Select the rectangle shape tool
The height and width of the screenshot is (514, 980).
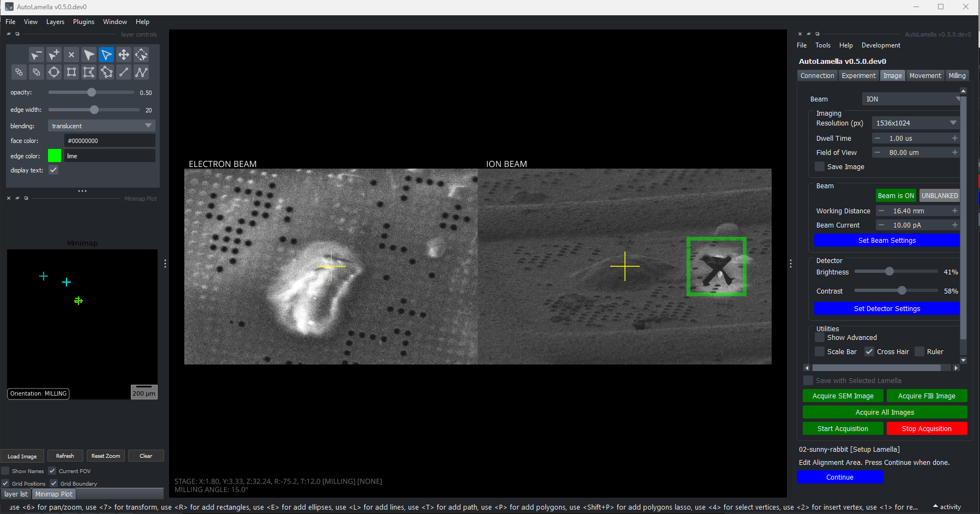pos(71,71)
